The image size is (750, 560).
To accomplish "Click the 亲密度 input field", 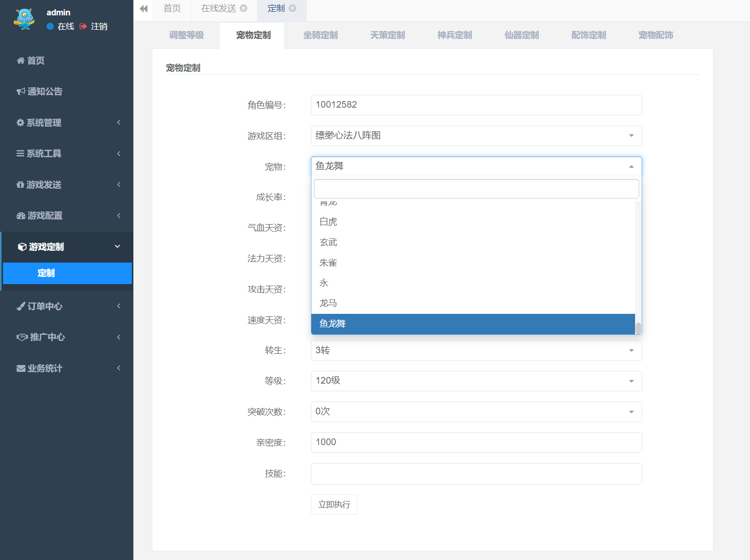I will [x=476, y=443].
